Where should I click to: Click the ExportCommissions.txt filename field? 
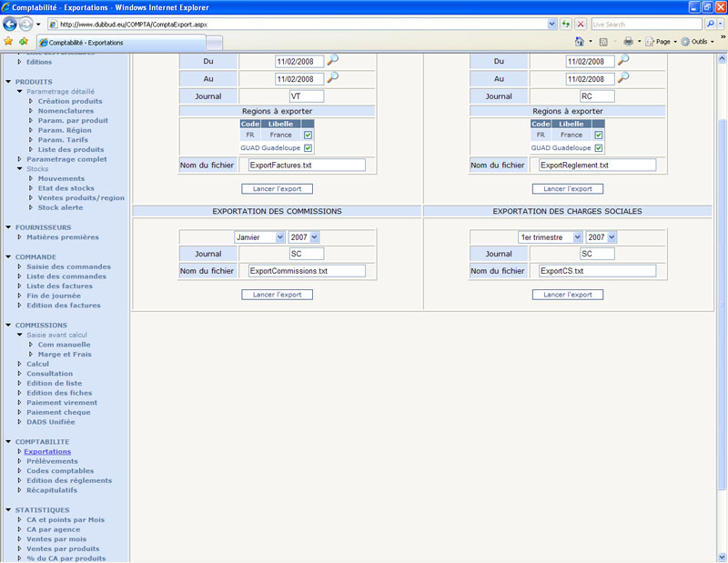(307, 271)
